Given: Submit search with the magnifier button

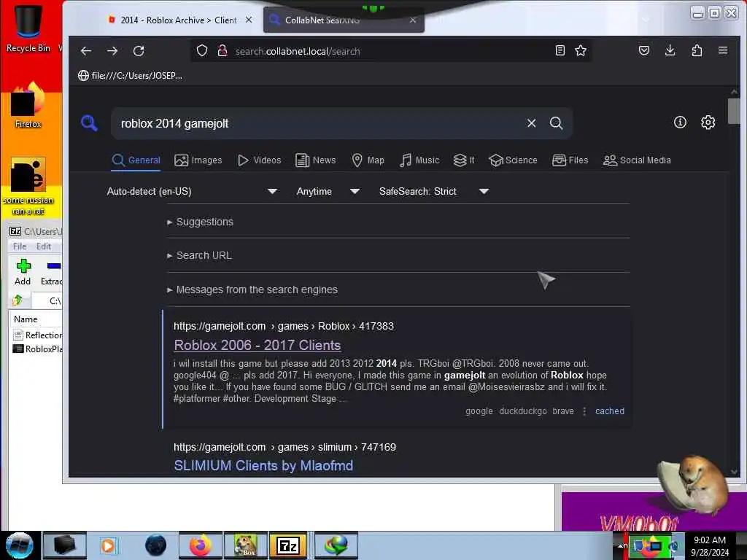Looking at the screenshot, I should click(x=556, y=123).
